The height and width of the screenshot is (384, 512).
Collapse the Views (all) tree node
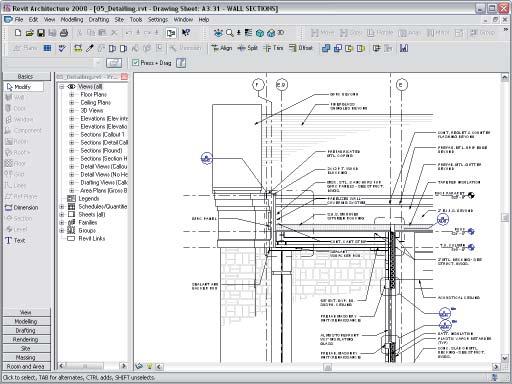pos(62,87)
